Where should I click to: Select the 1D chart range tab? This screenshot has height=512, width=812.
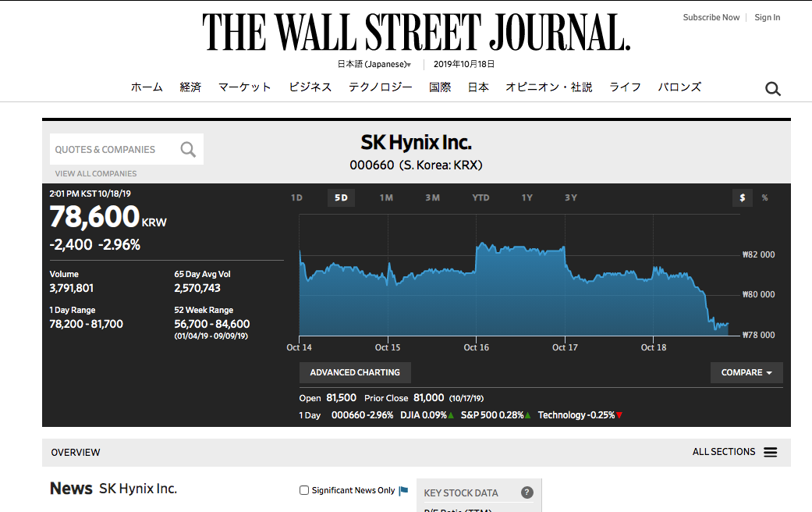point(296,197)
